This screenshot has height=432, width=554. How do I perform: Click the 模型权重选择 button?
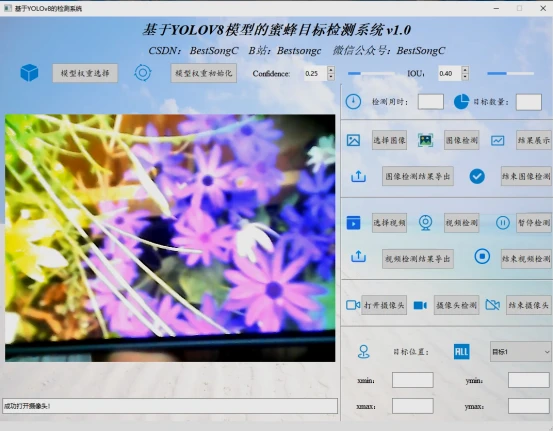click(x=85, y=73)
